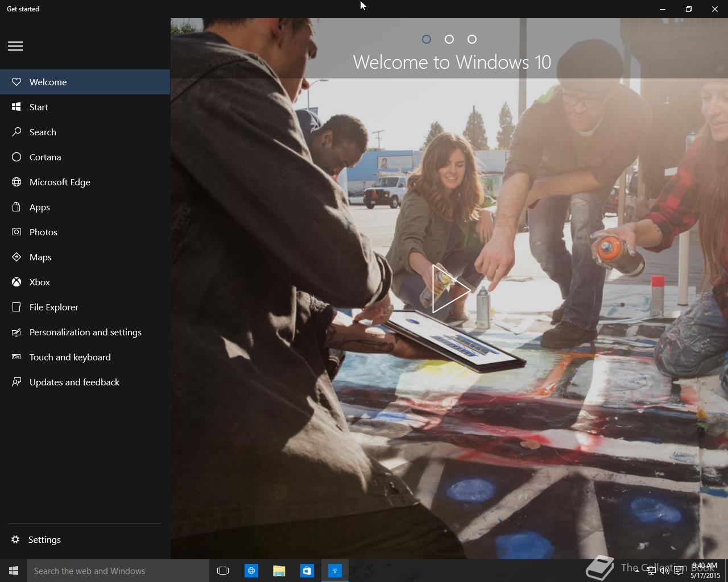Click the camera icon beside Photos
Image resolution: width=728 pixels, height=582 pixels.
[x=16, y=232]
